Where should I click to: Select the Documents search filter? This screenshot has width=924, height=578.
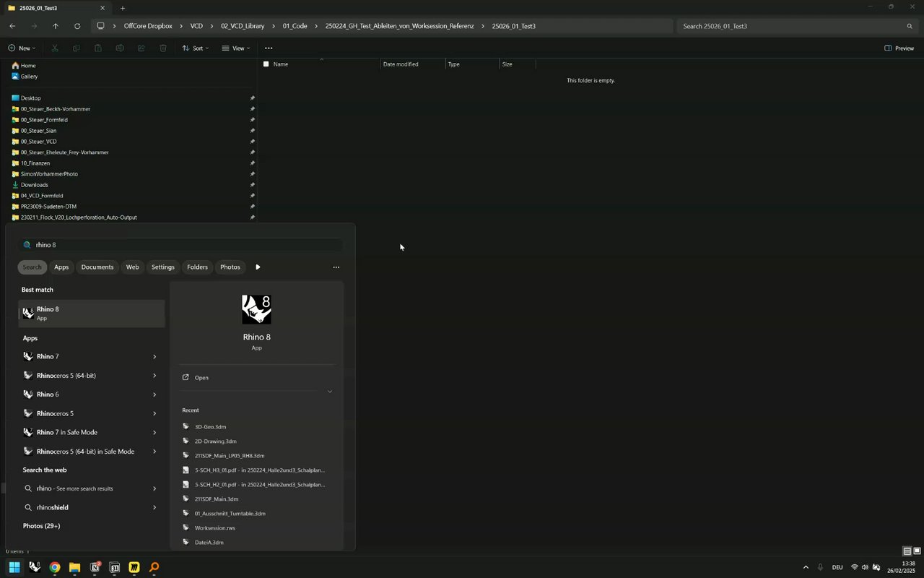[97, 267]
